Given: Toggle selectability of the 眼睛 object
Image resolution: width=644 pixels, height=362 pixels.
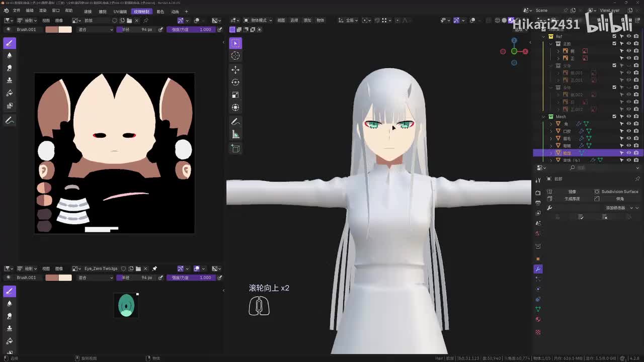Looking at the screenshot, I should pyautogui.click(x=622, y=145).
